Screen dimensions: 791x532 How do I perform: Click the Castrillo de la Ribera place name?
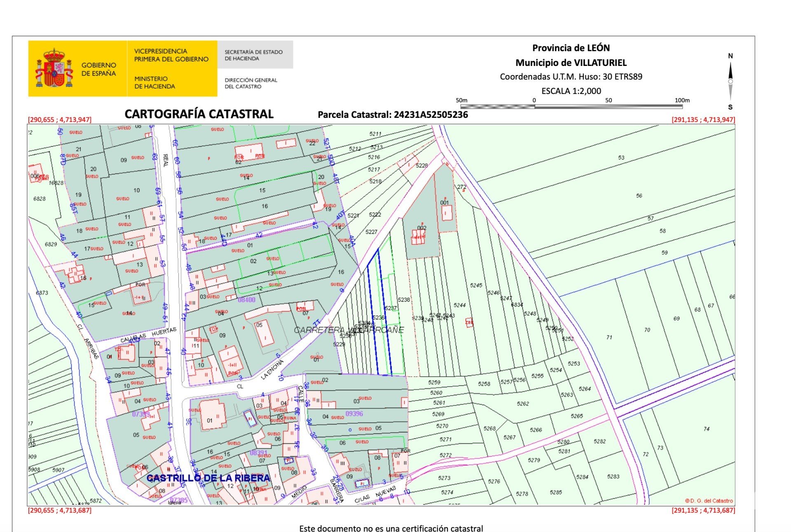point(208,478)
